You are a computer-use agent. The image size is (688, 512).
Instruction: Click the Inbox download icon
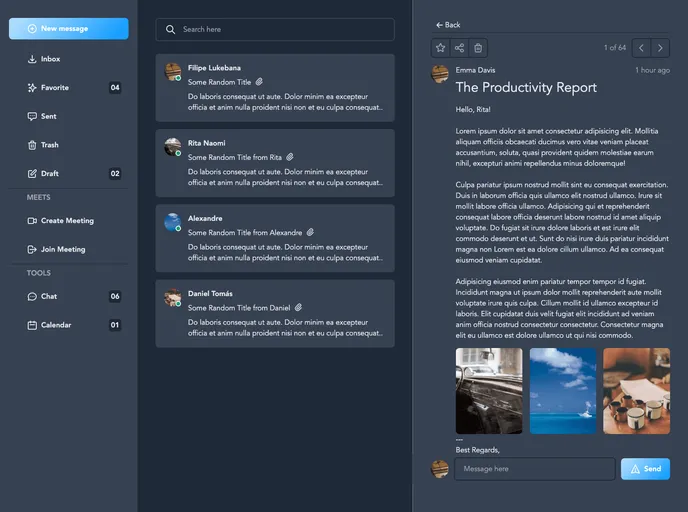(32, 59)
